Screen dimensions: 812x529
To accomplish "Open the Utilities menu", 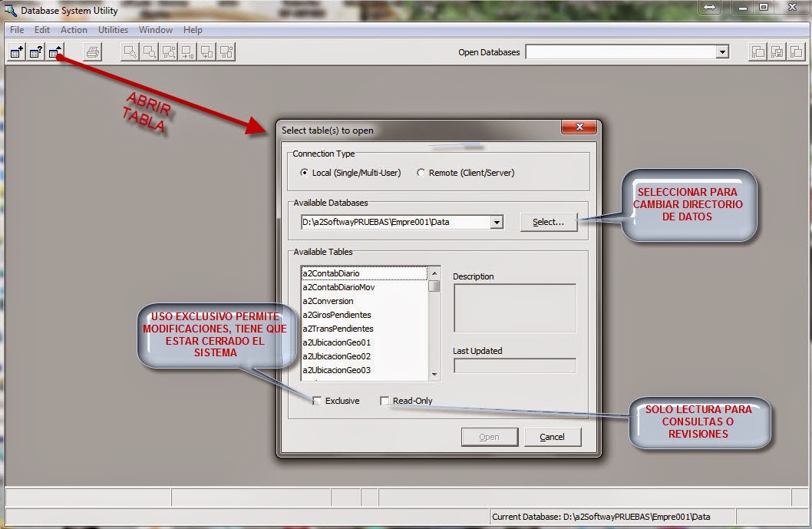I will tap(113, 30).
